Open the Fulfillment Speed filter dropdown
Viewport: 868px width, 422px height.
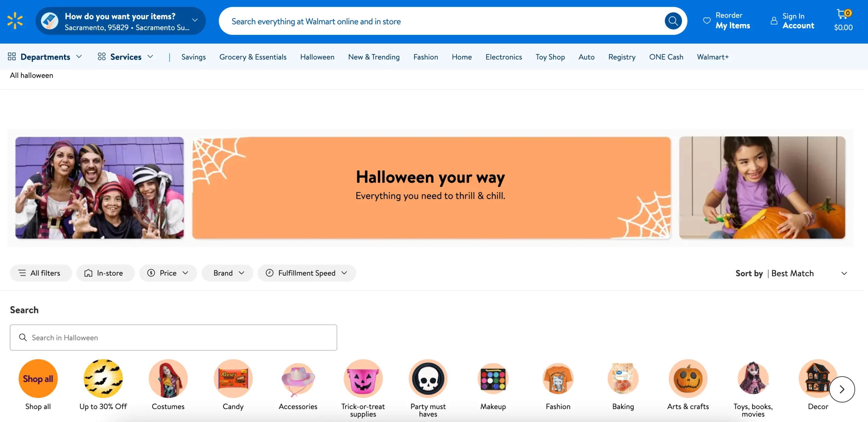pyautogui.click(x=307, y=273)
